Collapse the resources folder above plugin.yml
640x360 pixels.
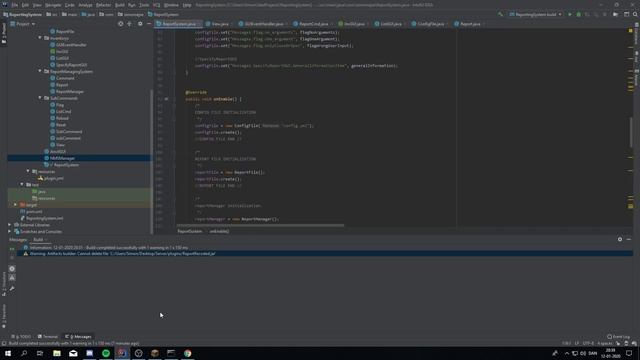[28, 171]
